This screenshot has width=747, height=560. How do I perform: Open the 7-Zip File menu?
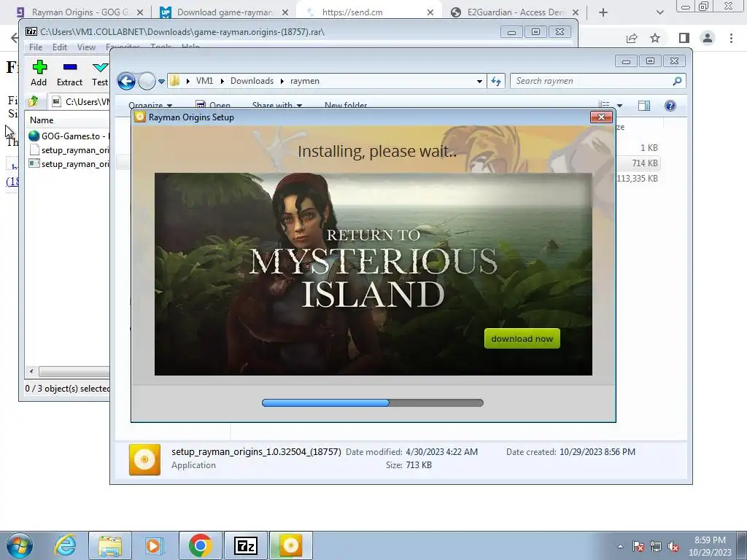pyautogui.click(x=36, y=47)
